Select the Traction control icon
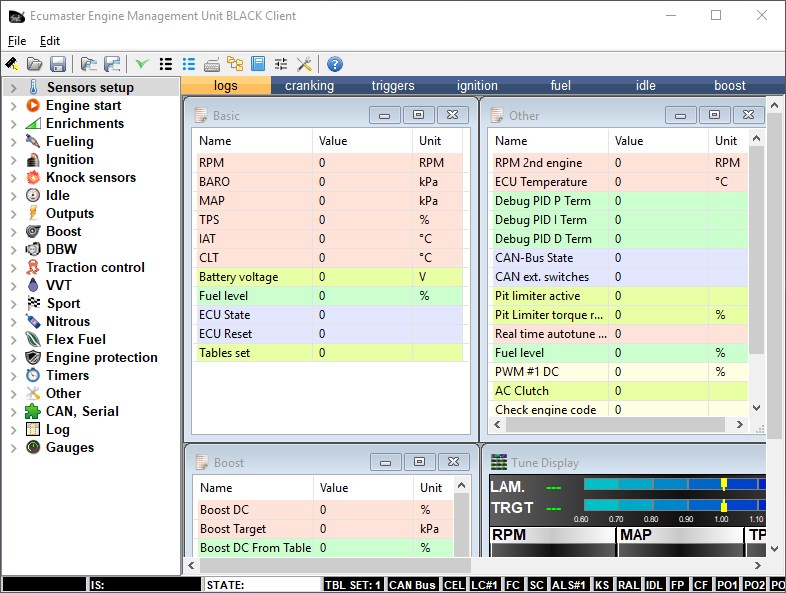The height and width of the screenshot is (593, 786). pos(33,267)
